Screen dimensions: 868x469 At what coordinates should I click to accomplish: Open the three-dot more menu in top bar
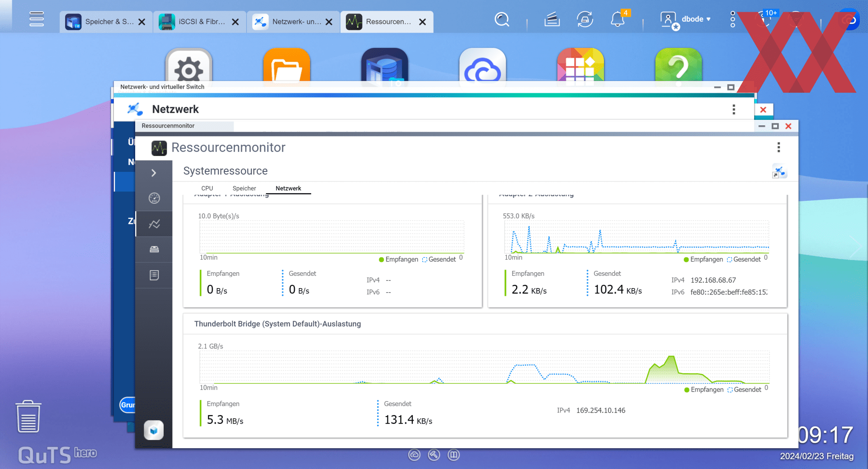point(733,19)
